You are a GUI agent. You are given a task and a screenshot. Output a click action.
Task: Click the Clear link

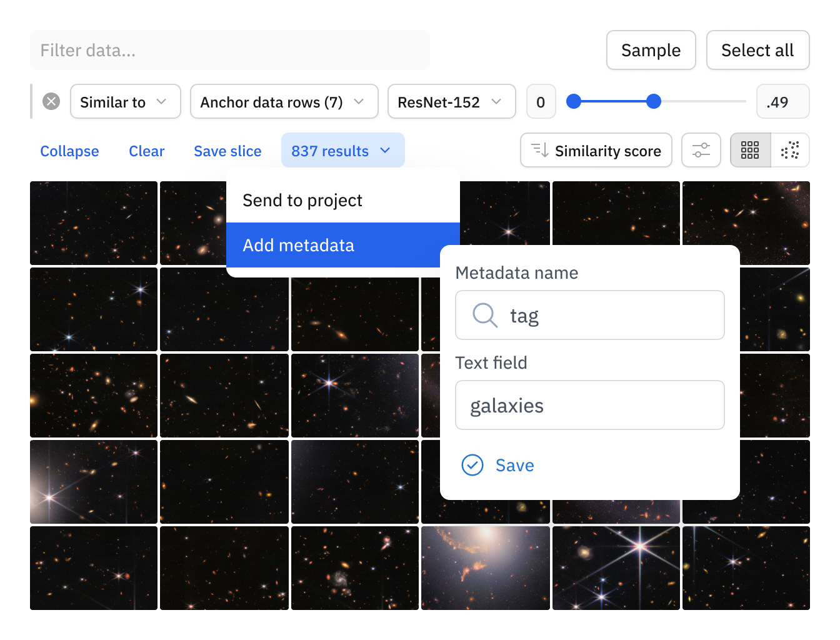tap(147, 151)
